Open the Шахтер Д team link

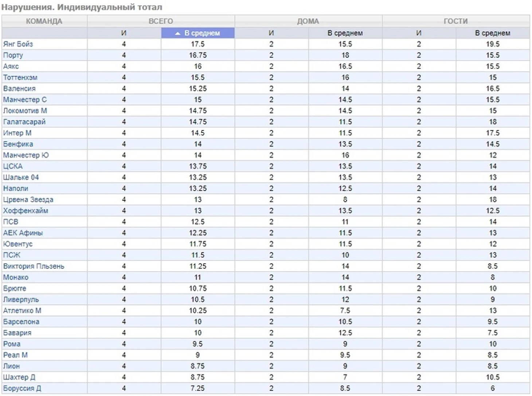tap(19, 377)
